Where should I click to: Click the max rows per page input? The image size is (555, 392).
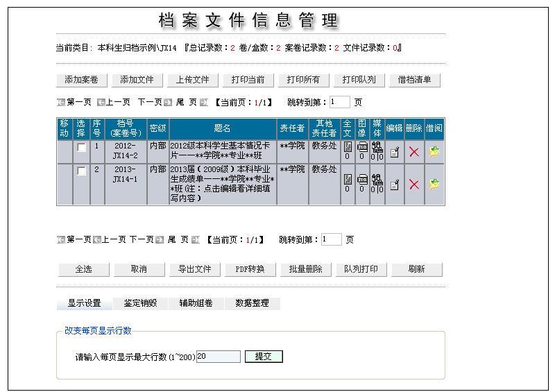218,357
